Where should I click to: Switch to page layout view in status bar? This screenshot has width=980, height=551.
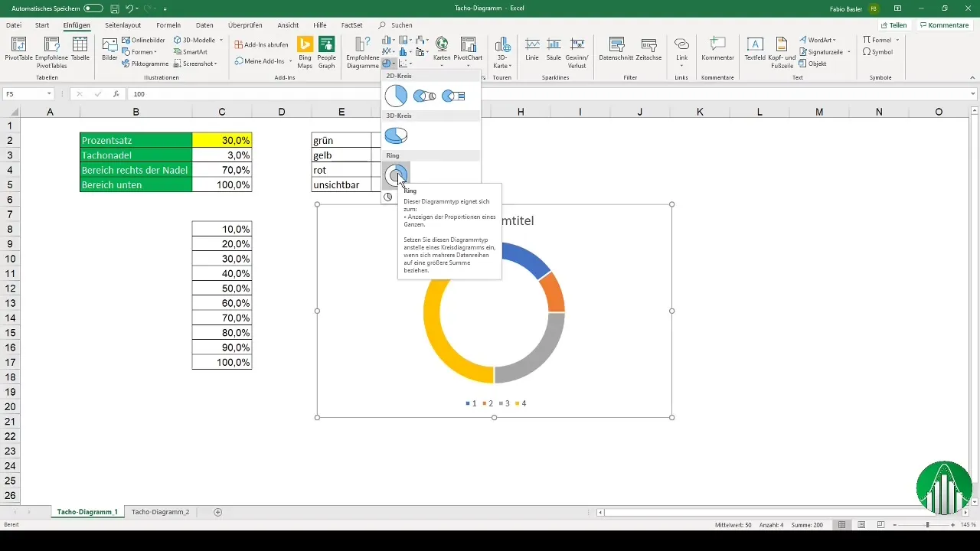(x=861, y=525)
